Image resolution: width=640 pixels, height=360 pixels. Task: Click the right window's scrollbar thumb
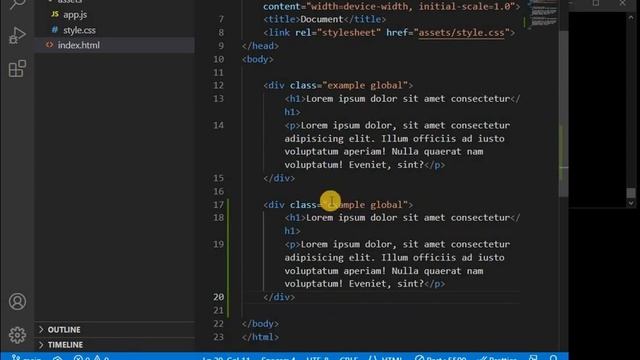coord(631,192)
